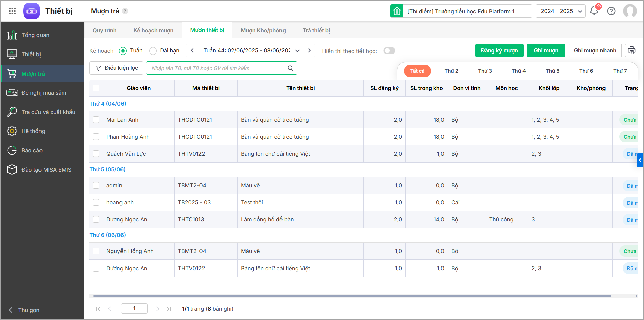Select the Dài hạn radio option
Screen dimensions: 644x320
tap(153, 51)
